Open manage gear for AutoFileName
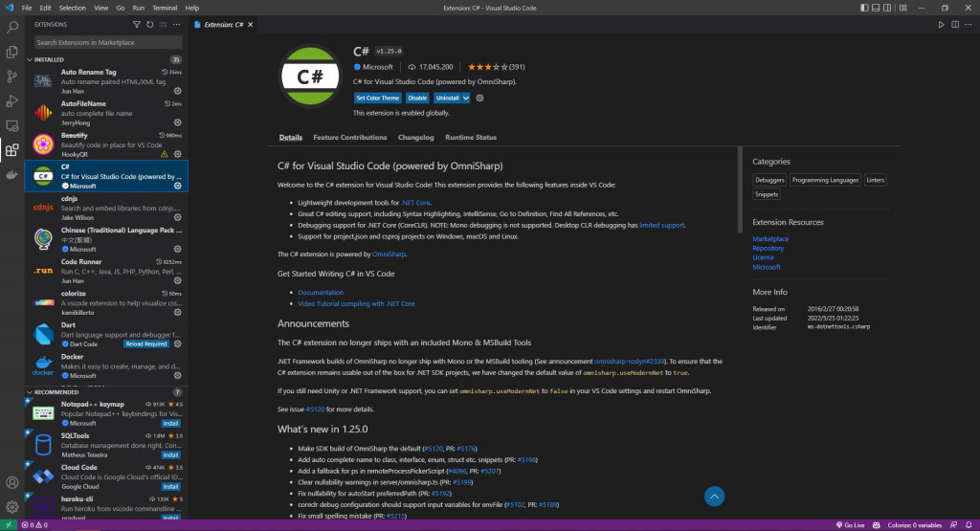The image size is (980, 531). [177, 122]
